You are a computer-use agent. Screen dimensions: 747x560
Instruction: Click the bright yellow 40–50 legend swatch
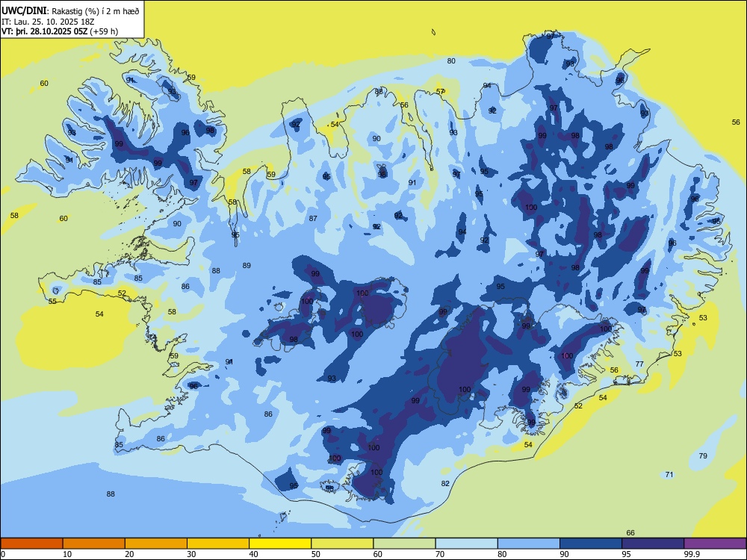pyautogui.click(x=280, y=544)
